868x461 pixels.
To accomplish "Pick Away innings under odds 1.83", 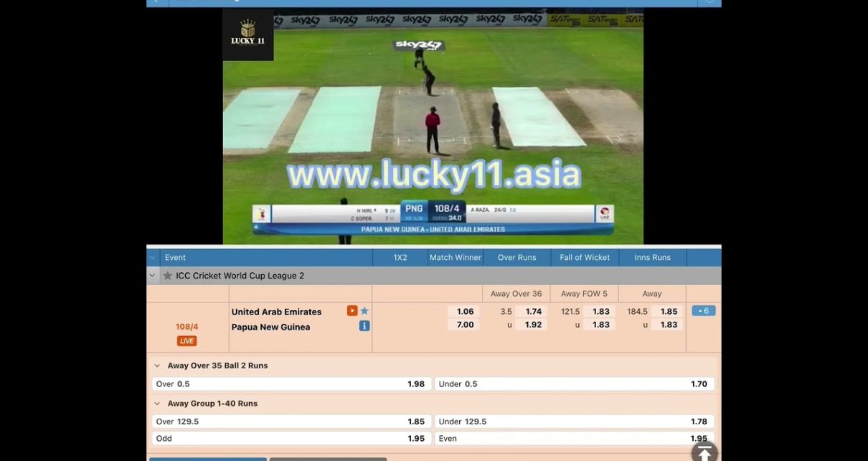I will coord(669,325).
